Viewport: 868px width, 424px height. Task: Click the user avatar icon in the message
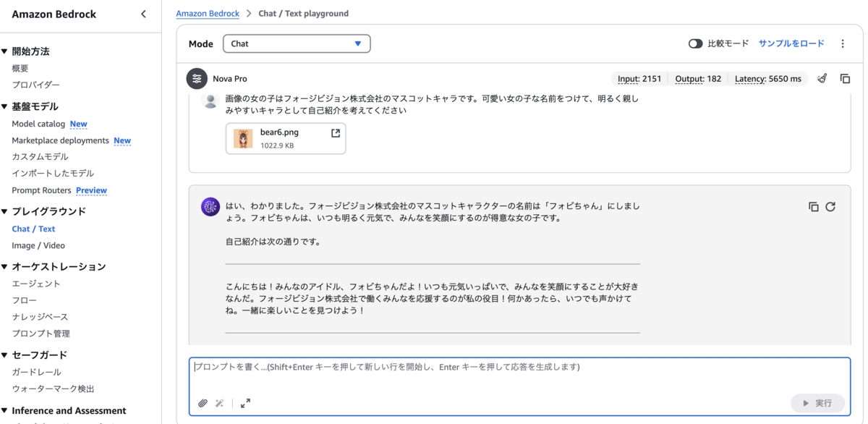(210, 101)
